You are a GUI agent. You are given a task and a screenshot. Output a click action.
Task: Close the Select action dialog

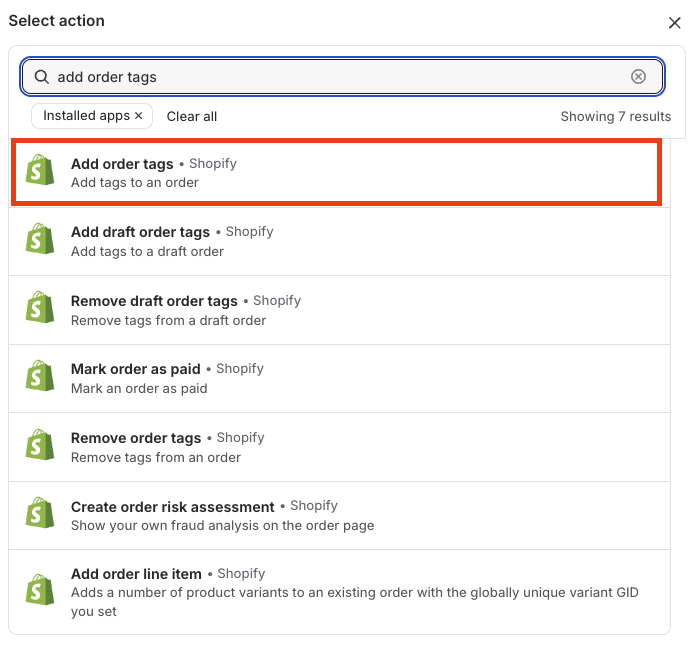point(674,23)
